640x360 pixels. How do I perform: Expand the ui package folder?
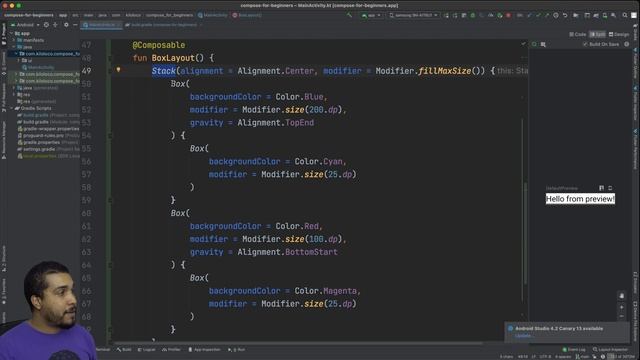pos(18,60)
